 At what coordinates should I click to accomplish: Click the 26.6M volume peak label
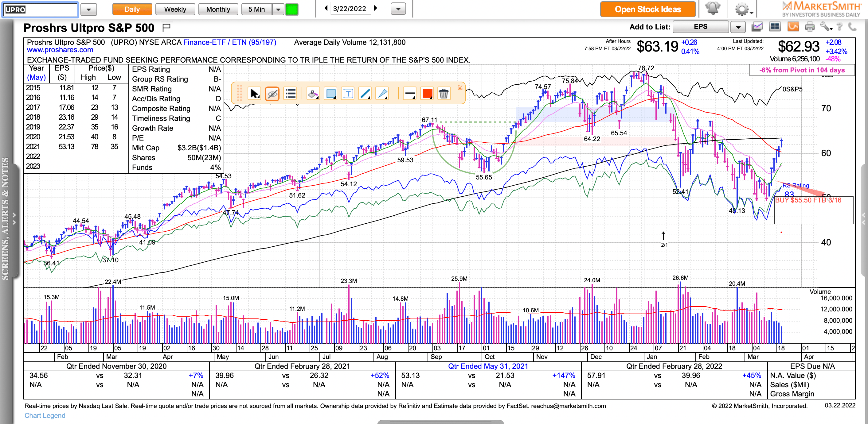(x=680, y=278)
